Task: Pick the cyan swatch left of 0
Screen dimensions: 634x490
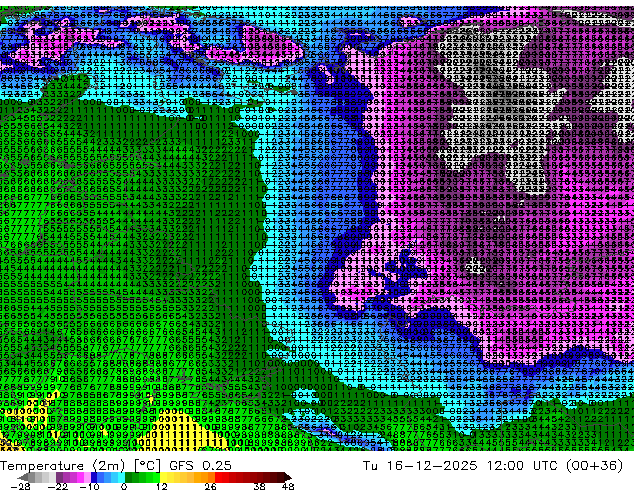Action: 121,477
